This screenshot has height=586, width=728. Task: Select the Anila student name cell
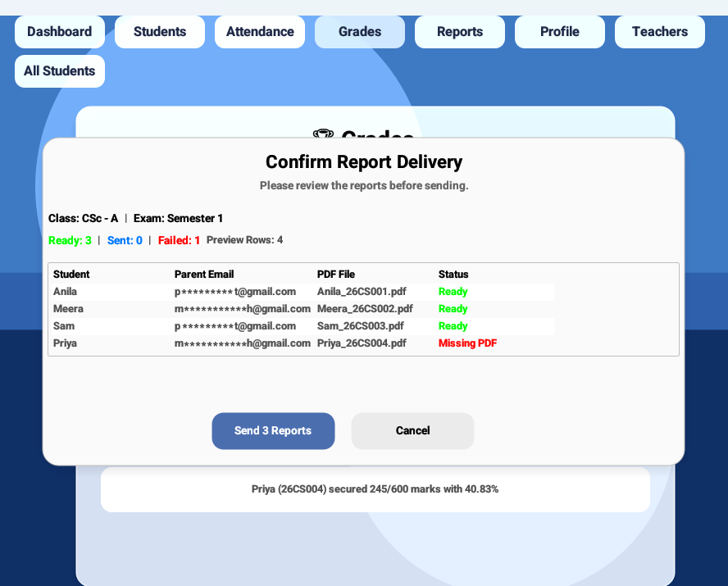click(x=65, y=292)
